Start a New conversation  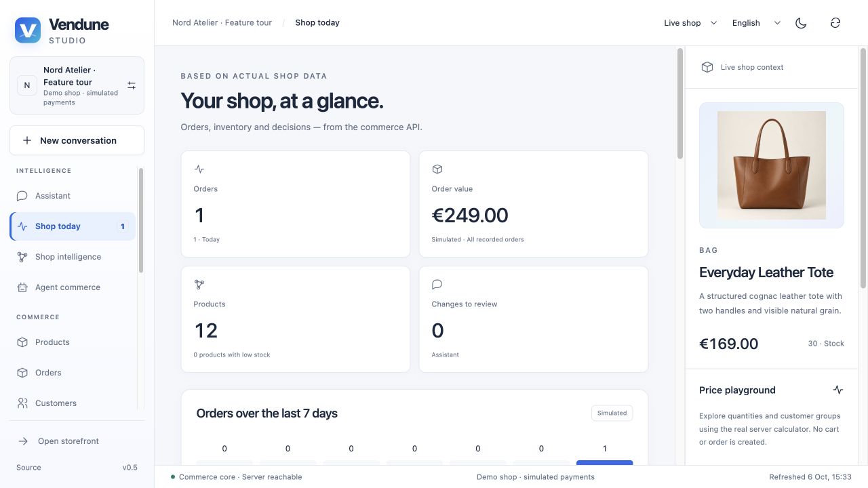tap(77, 140)
